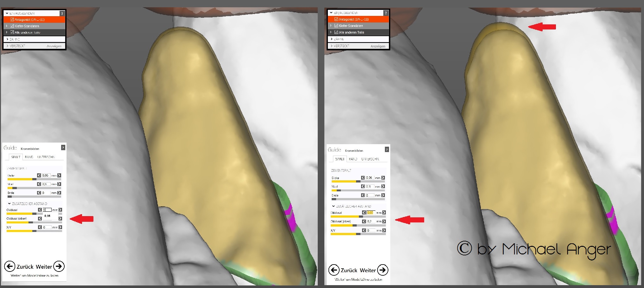Collapse Zusätzlicher Abstand section in left panel

[9, 204]
